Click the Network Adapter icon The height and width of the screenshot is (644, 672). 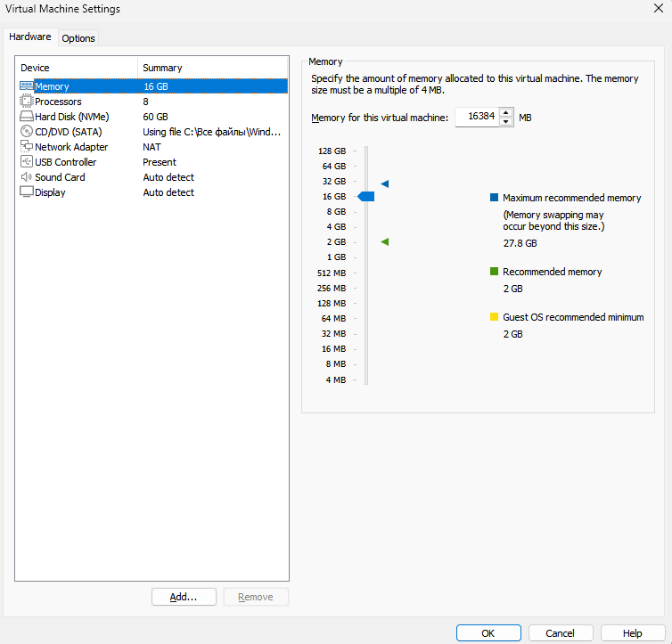(26, 146)
